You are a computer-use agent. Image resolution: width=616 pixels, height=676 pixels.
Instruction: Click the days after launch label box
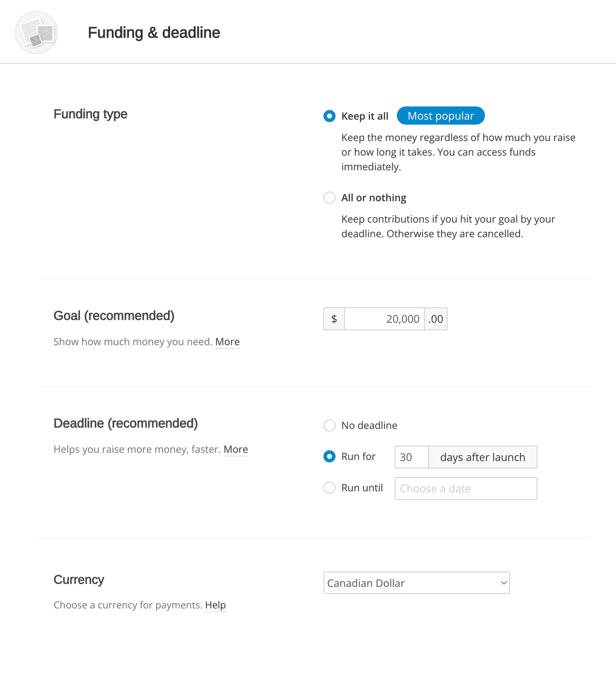tap(483, 457)
